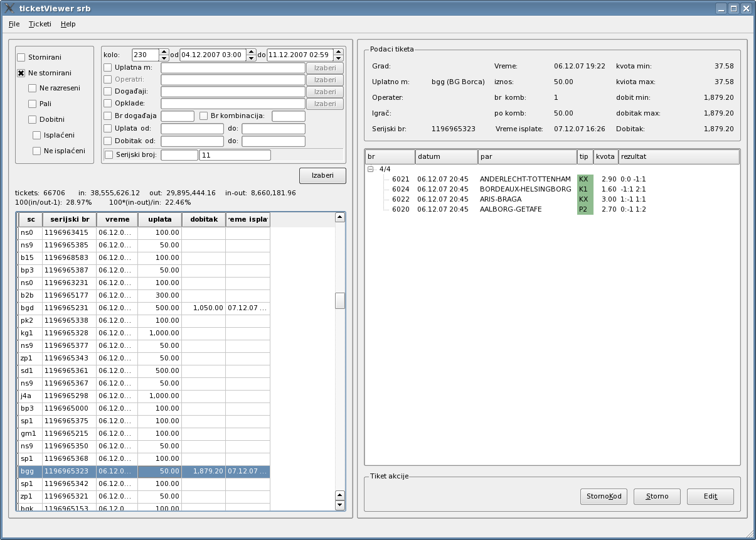Click down arrow on the do date field
The image size is (756, 540).
pyautogui.click(x=339, y=58)
